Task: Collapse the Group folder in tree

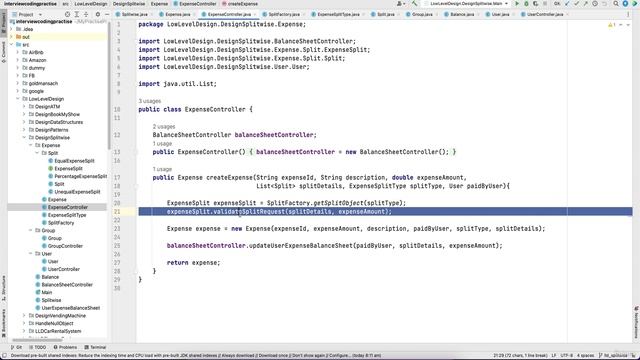Action: pyautogui.click(x=31, y=231)
